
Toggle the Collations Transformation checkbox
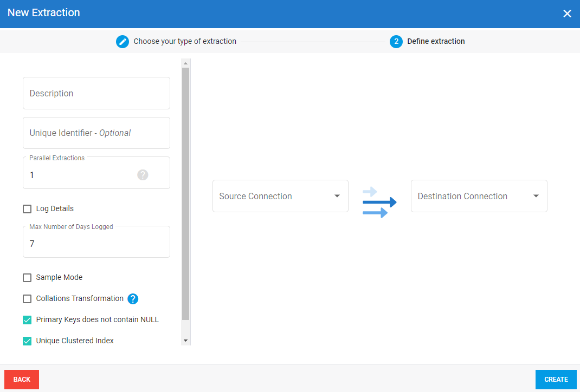27,299
